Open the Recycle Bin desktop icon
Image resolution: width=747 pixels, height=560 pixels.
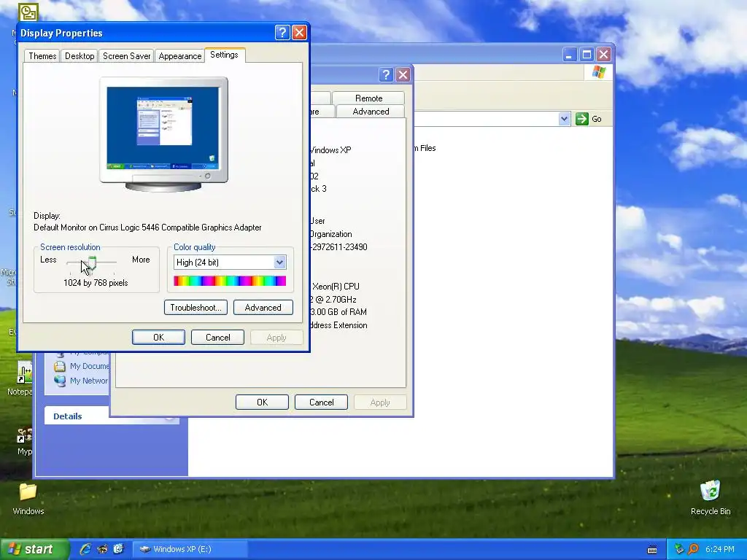(x=711, y=491)
